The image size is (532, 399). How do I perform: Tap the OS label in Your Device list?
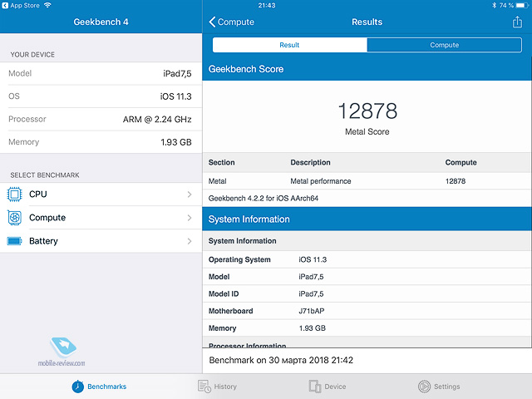[14, 96]
